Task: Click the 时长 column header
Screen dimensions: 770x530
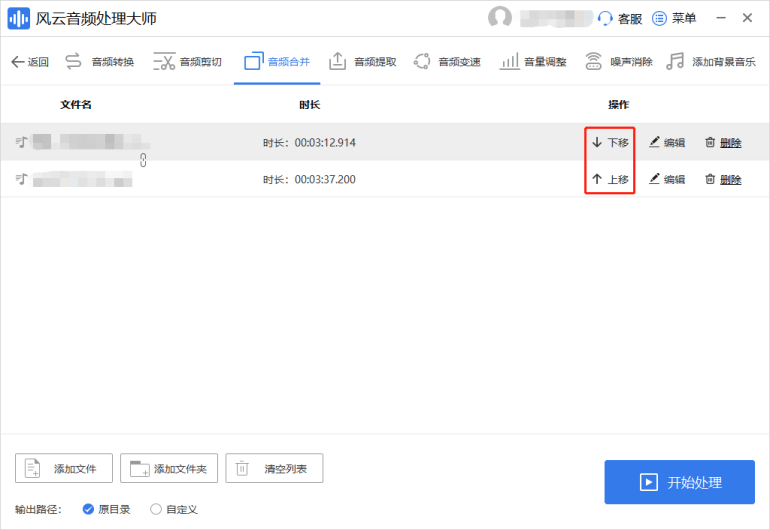Action: coord(309,105)
